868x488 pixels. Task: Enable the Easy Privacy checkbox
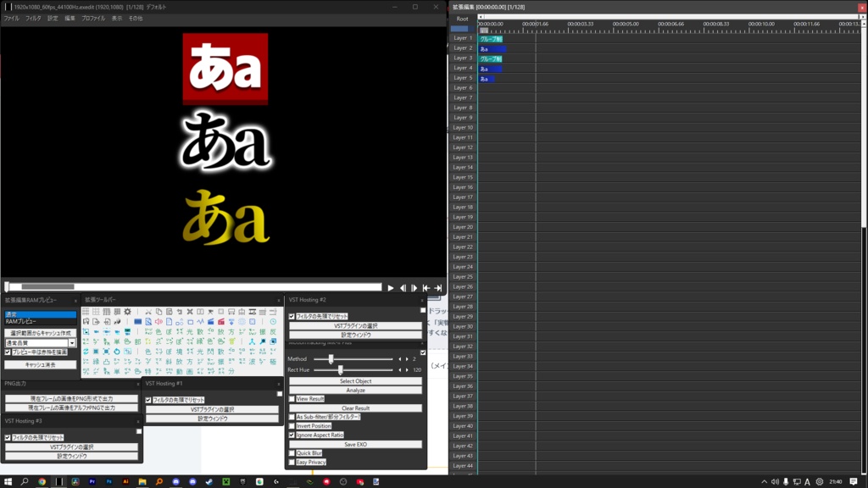[x=292, y=462]
